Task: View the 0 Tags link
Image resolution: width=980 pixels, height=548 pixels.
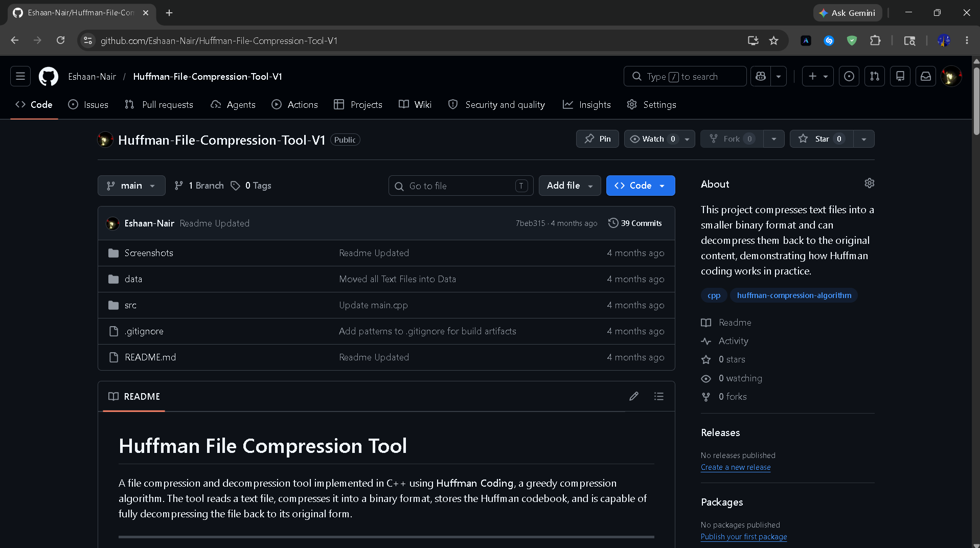Action: pyautogui.click(x=251, y=186)
